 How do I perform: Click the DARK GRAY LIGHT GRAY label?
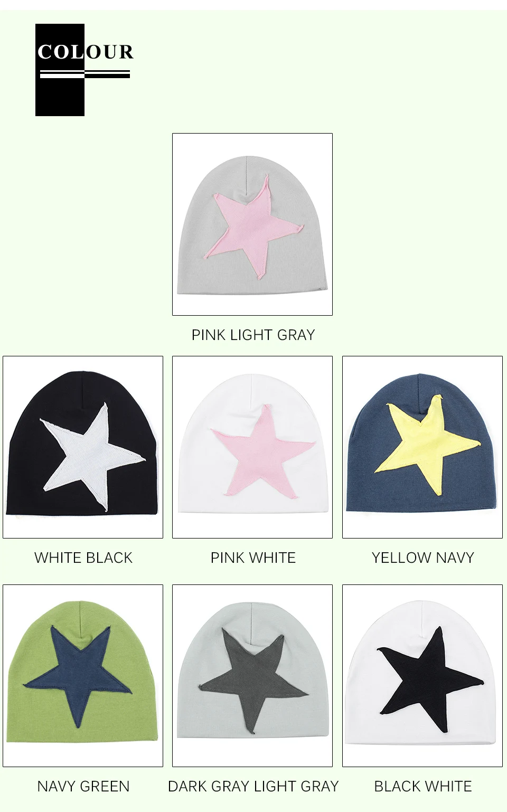click(253, 786)
